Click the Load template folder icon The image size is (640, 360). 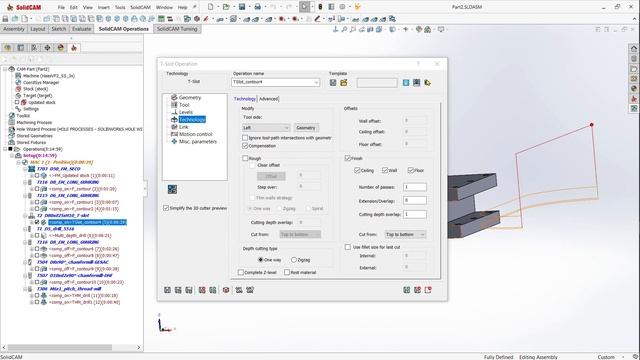tap(344, 83)
